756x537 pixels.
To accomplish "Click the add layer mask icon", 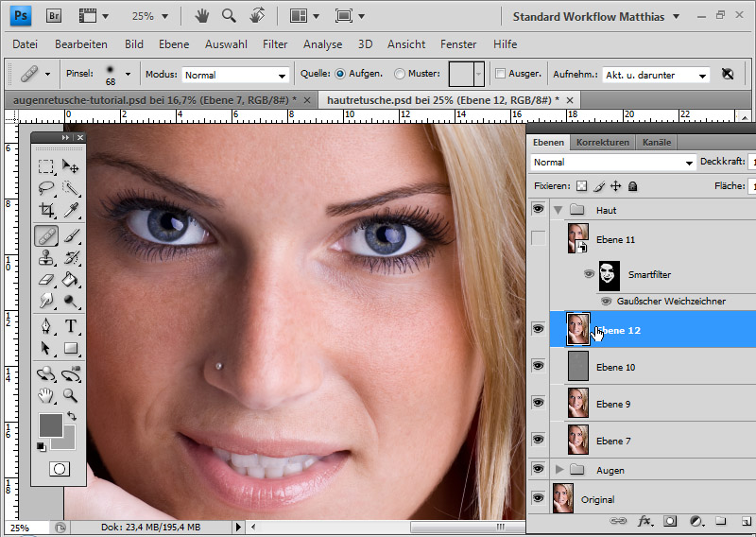I will coord(670,520).
